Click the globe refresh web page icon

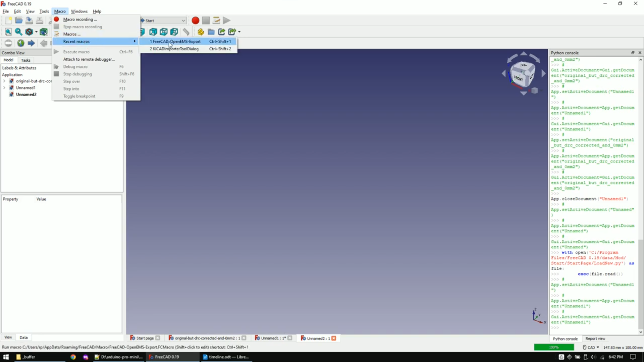pos(21,43)
